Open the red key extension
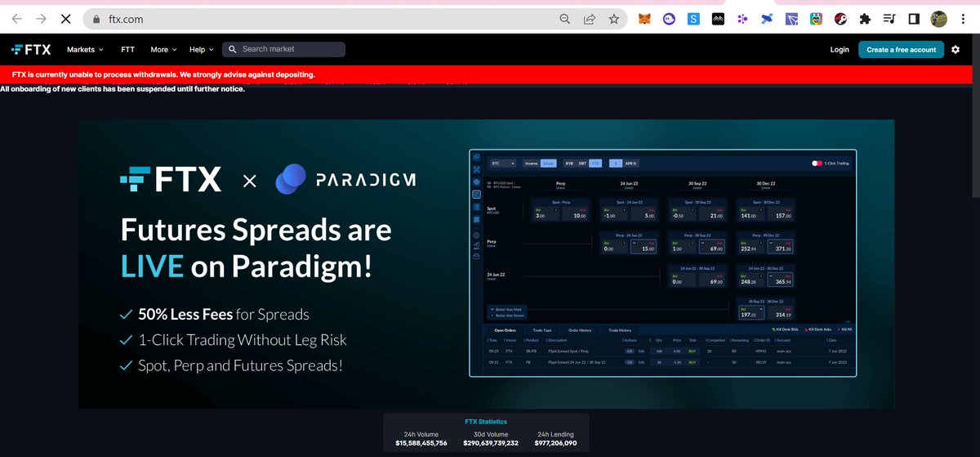Viewport: 980px width, 457px height. [x=839, y=19]
